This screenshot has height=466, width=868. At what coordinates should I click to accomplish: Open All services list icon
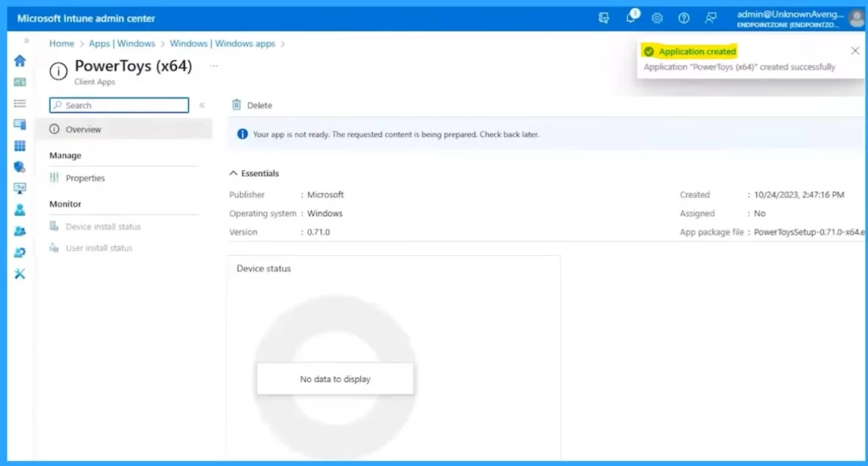[x=20, y=103]
